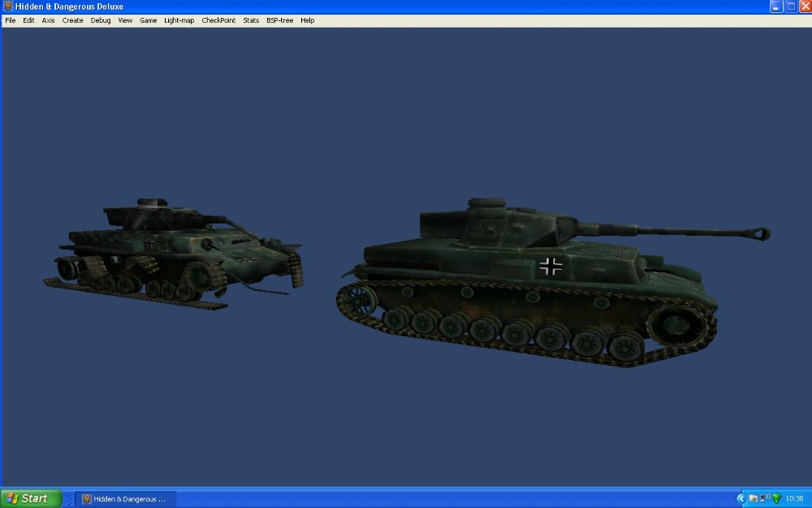Open the Stats menu
The width and height of the screenshot is (812, 508).
pos(250,20)
